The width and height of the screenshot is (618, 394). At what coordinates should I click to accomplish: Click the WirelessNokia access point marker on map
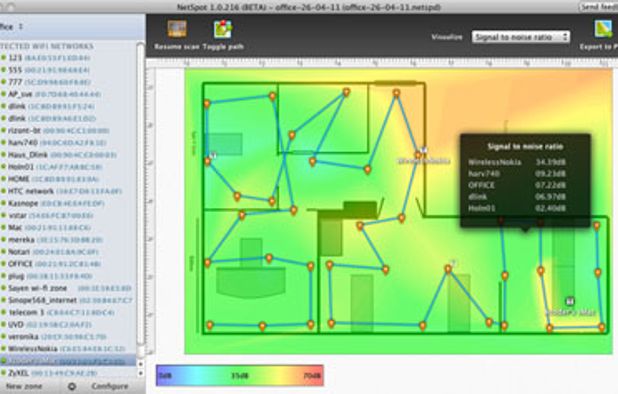[424, 150]
